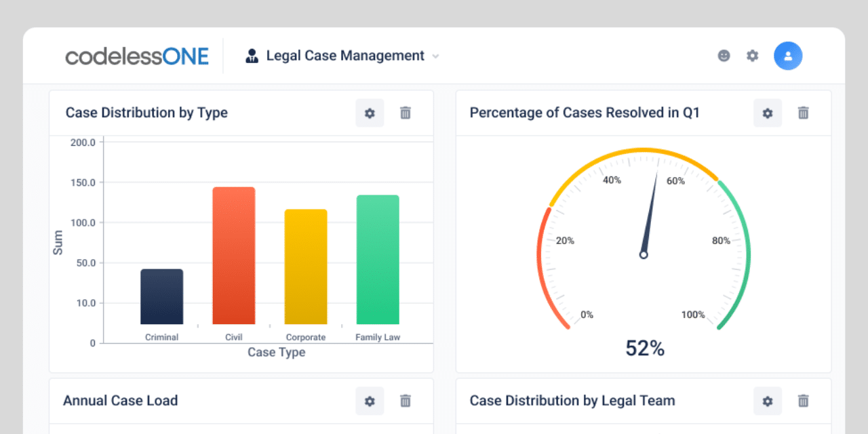Click the green Family Law bar
The height and width of the screenshot is (434, 868).
[378, 260]
